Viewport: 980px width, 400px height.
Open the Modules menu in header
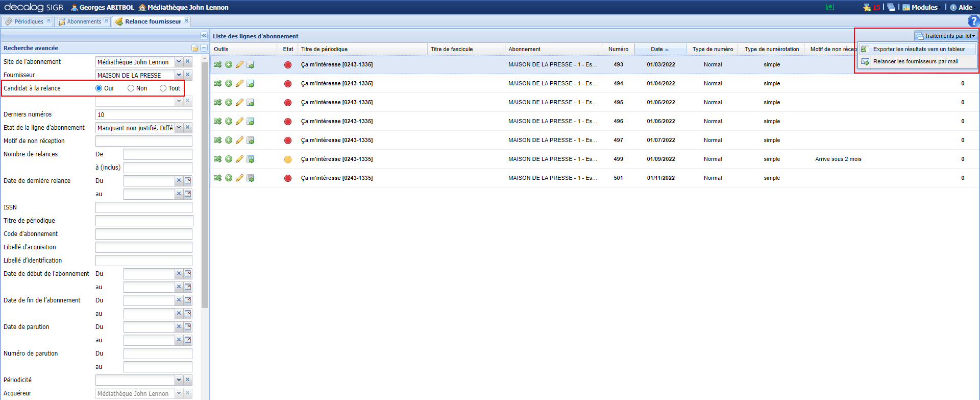point(920,7)
